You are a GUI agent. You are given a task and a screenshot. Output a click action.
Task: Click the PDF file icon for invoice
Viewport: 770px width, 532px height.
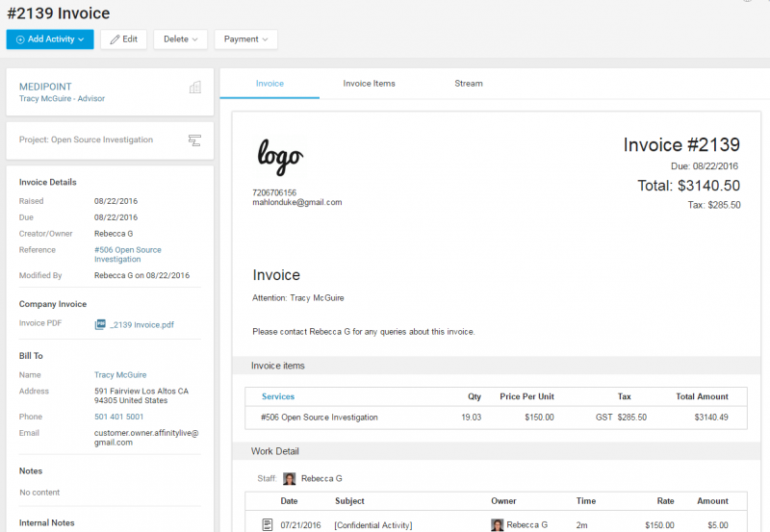pos(99,324)
